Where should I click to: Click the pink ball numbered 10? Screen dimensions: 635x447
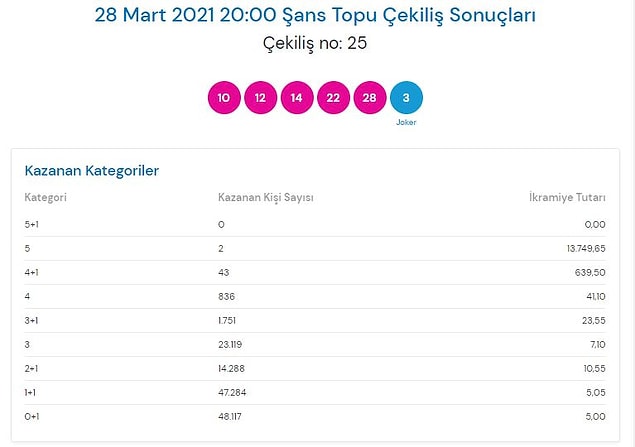coord(224,98)
